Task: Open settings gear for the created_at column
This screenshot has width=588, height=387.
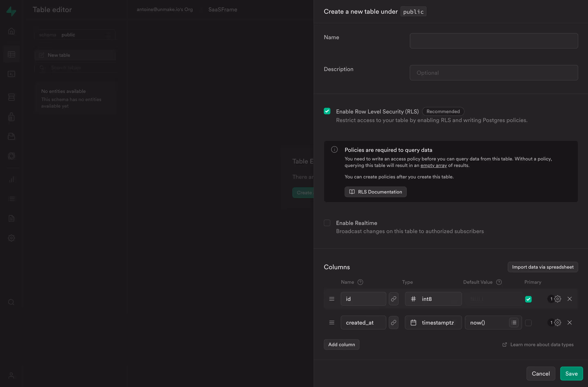Action: tap(557, 322)
